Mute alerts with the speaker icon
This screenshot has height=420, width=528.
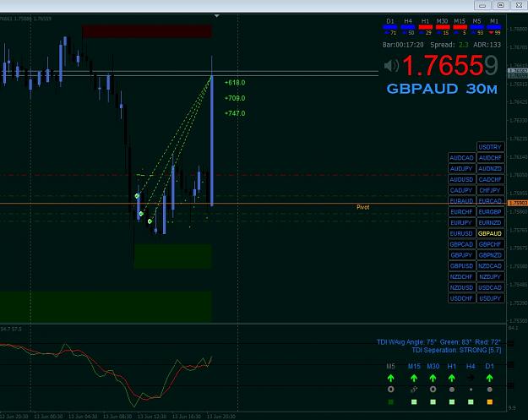coord(391,65)
